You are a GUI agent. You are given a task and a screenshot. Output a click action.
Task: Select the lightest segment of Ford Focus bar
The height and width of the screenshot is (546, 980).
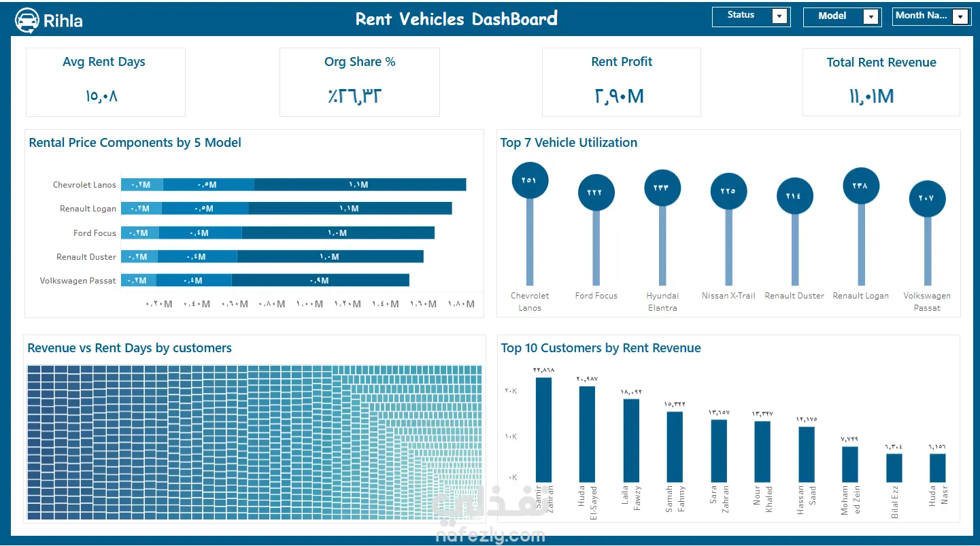[140, 233]
